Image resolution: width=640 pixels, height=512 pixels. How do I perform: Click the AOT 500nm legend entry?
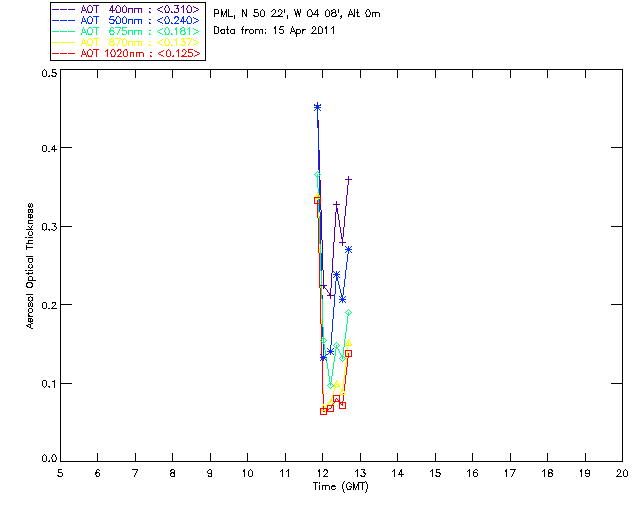tap(126, 20)
